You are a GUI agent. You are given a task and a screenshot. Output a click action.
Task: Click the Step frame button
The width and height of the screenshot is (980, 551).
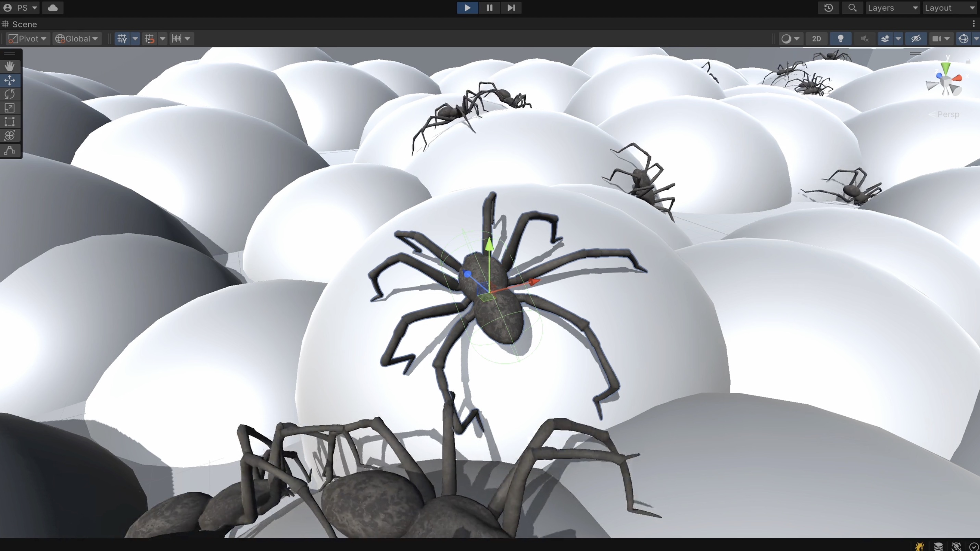[511, 8]
